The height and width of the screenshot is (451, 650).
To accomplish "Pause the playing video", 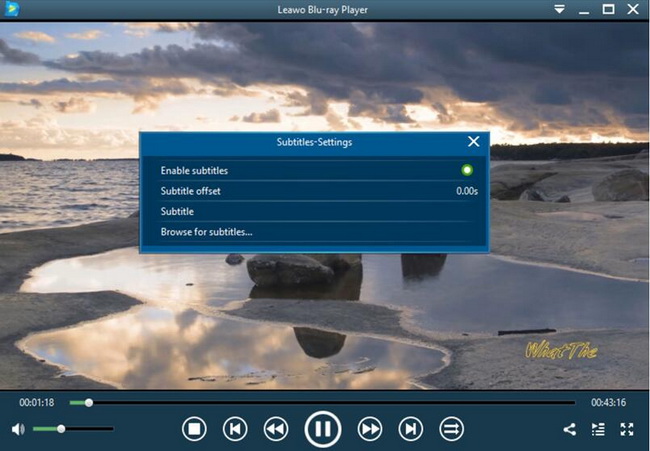I will pos(322,429).
